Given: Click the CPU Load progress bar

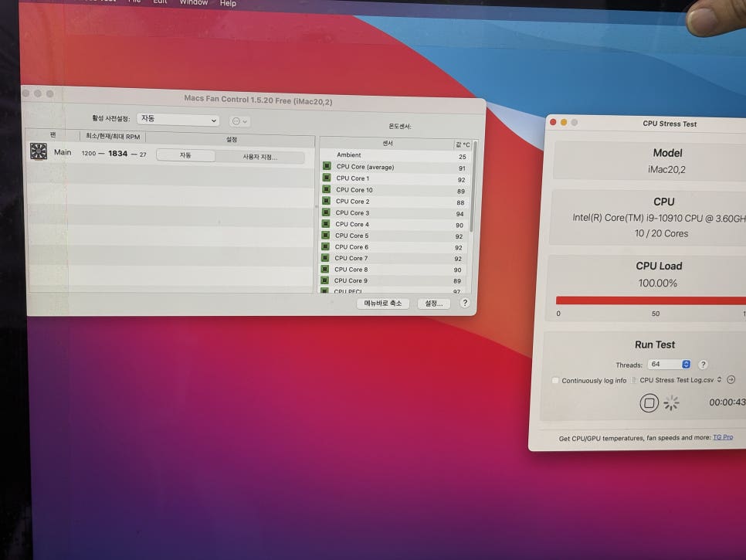Looking at the screenshot, I should click(650, 300).
